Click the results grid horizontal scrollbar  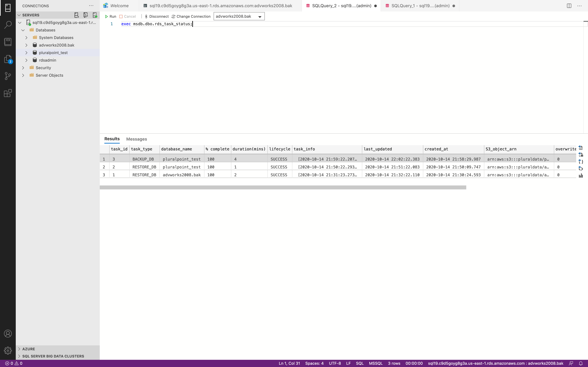(283, 187)
